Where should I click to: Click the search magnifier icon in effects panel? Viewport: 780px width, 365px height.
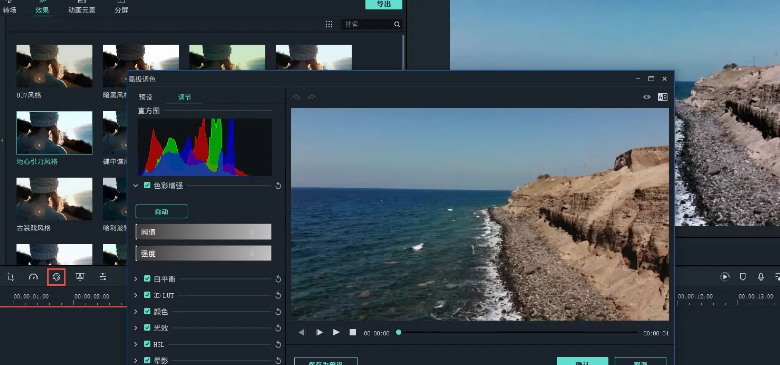[x=396, y=24]
